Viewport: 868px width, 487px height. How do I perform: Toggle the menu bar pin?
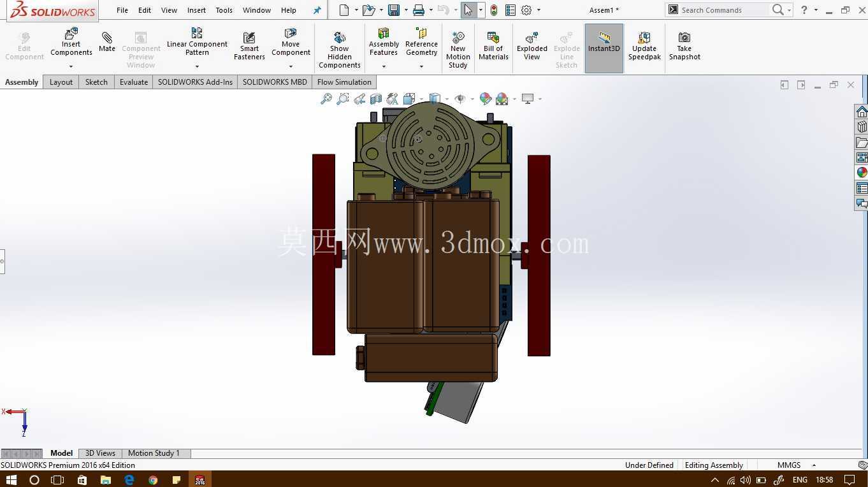(317, 10)
